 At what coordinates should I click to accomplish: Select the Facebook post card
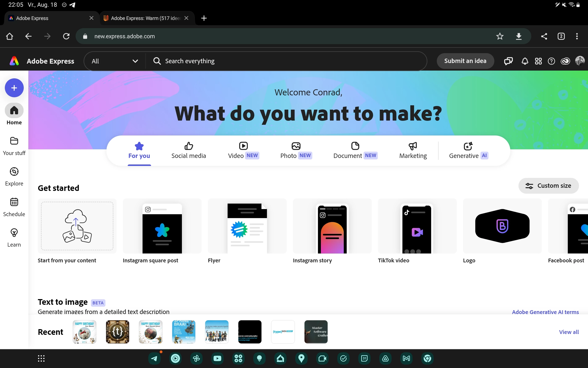568,231
